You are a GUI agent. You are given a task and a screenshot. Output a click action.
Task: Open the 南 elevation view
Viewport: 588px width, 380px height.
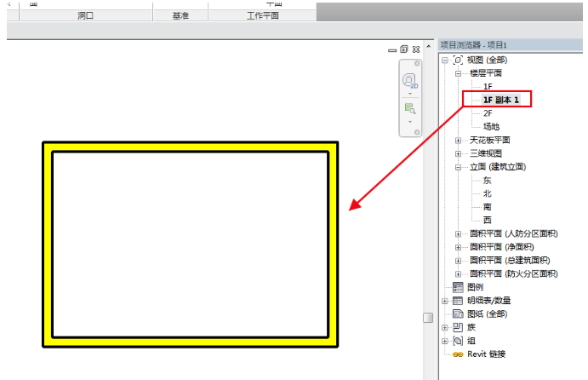pyautogui.click(x=487, y=207)
